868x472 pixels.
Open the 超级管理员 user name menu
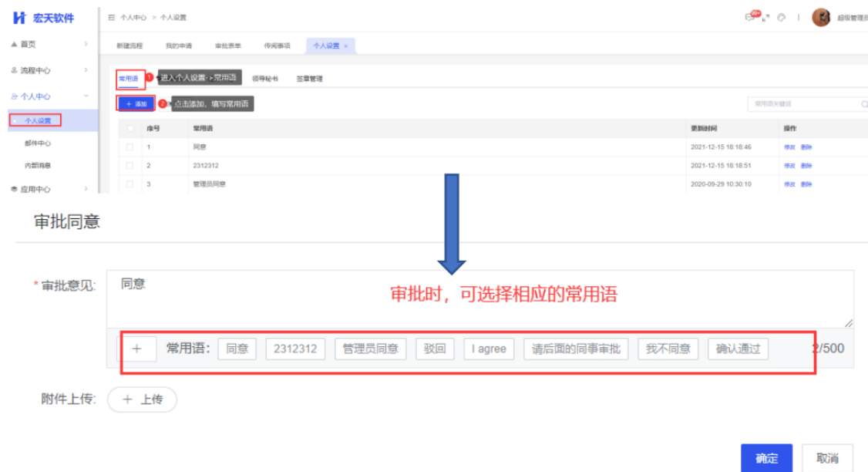click(x=852, y=19)
